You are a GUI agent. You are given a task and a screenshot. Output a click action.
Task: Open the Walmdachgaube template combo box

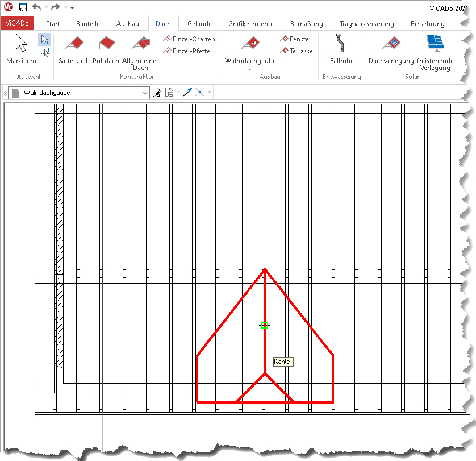click(x=79, y=93)
